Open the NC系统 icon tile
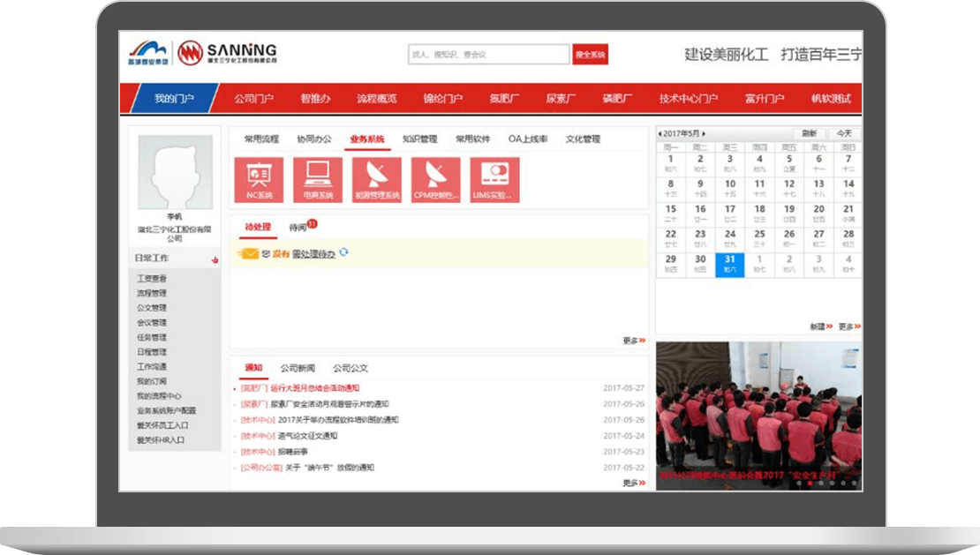This screenshot has height=555, width=980. 259,180
